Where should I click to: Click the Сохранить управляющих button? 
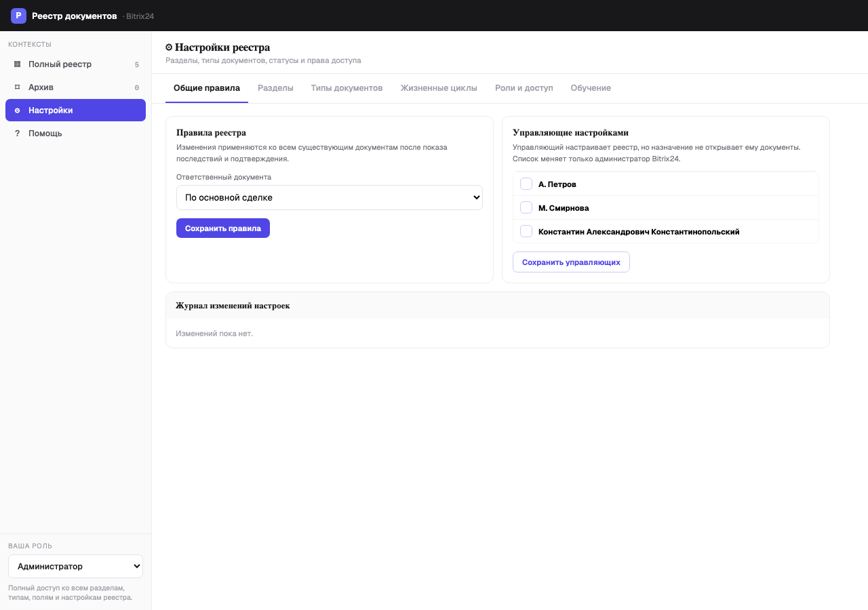(x=571, y=262)
